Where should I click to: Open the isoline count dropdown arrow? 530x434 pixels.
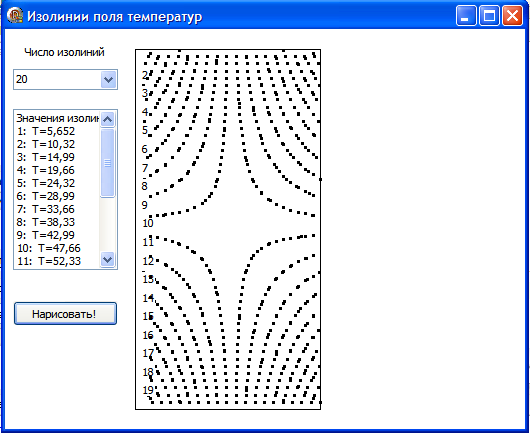109,80
